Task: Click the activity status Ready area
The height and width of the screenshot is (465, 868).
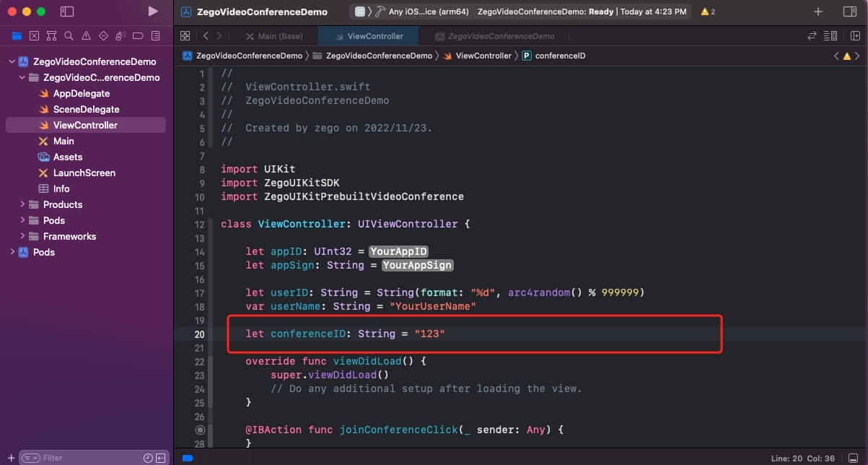Action: coord(582,12)
